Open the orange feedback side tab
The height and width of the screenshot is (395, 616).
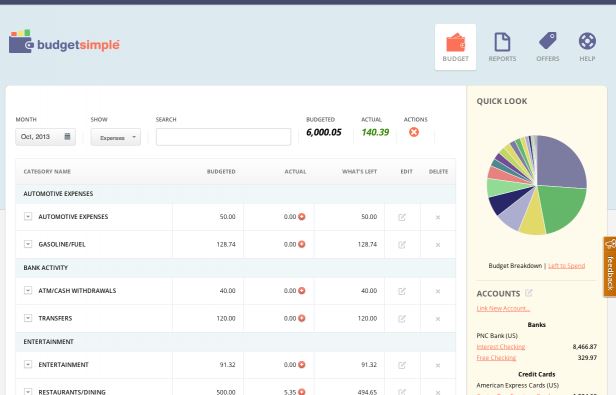coord(610,267)
